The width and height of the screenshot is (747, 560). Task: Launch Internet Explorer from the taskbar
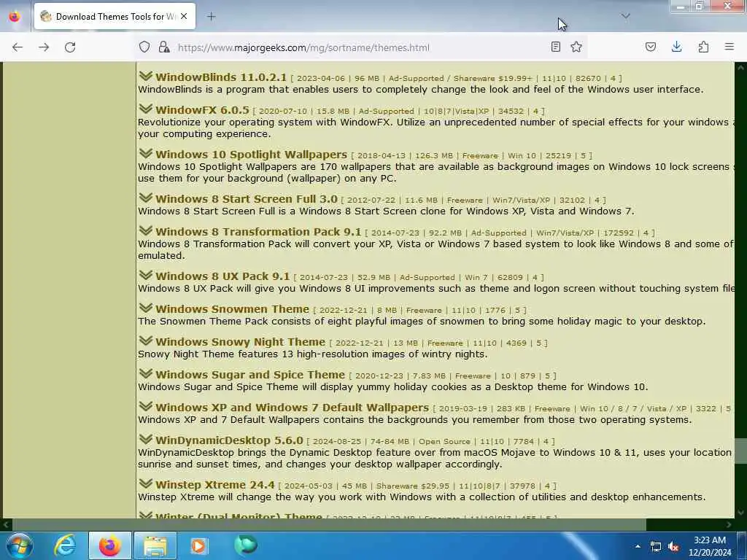pyautogui.click(x=65, y=545)
